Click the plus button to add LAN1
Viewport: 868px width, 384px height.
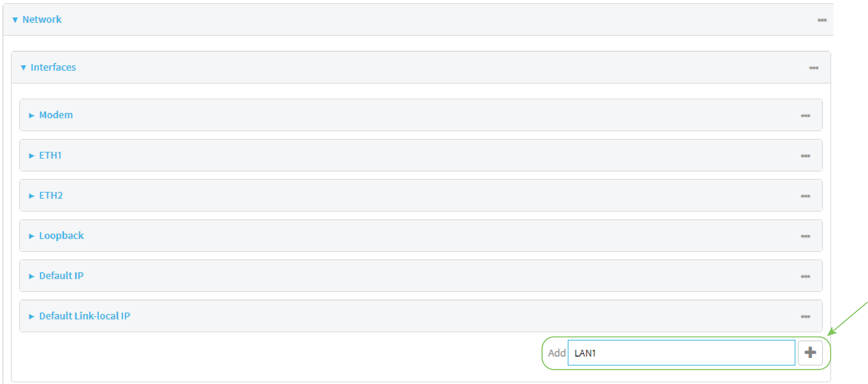click(x=810, y=353)
